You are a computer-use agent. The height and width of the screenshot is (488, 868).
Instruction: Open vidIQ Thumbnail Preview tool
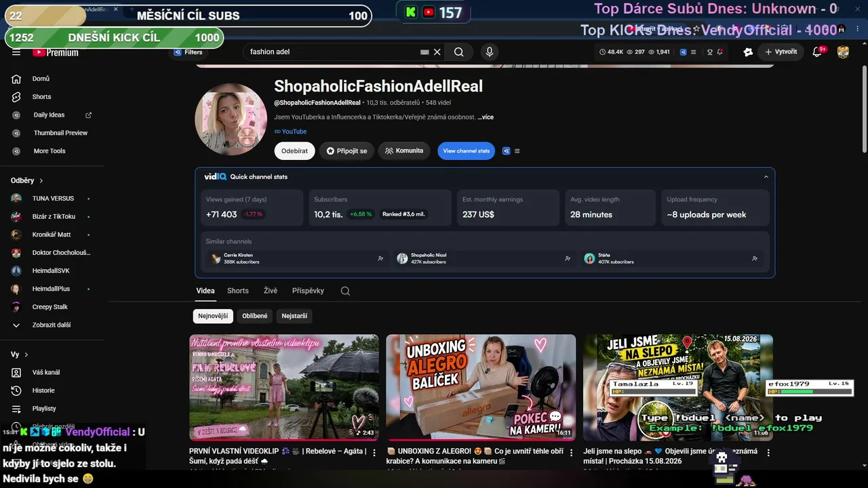tap(52, 133)
